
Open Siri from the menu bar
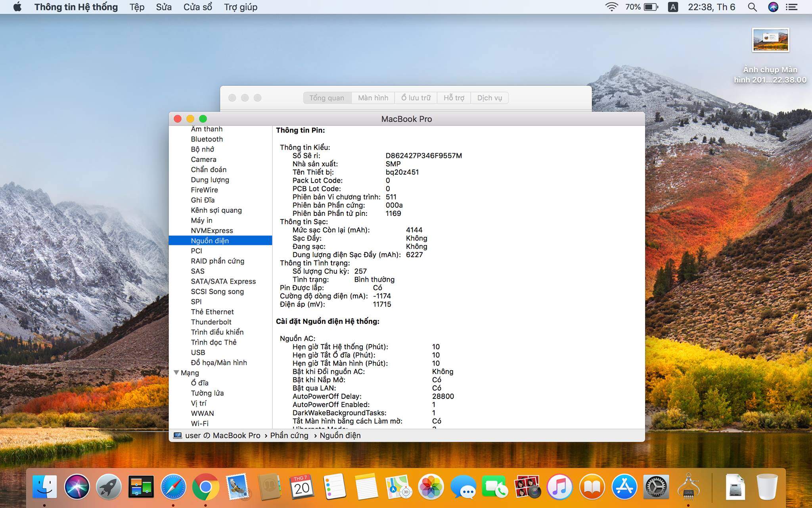773,7
